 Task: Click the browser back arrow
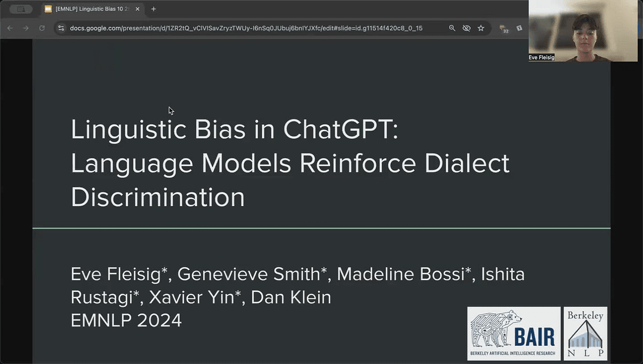[x=10, y=28]
